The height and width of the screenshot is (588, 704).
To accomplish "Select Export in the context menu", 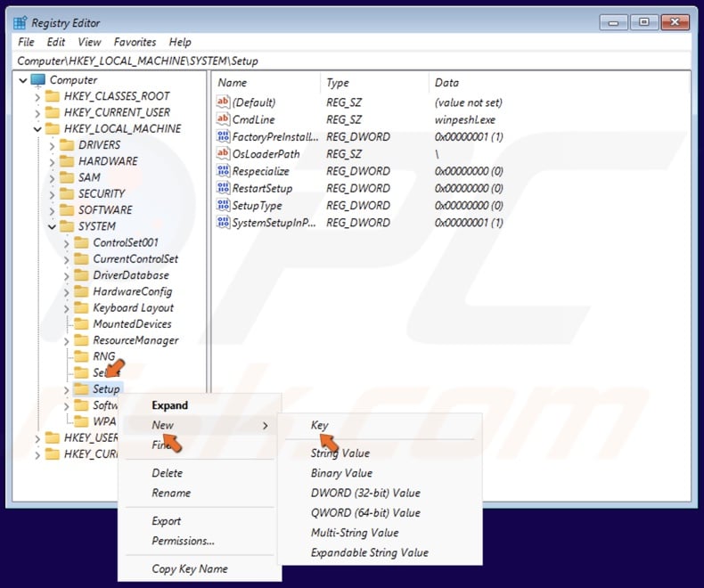I will (200, 520).
